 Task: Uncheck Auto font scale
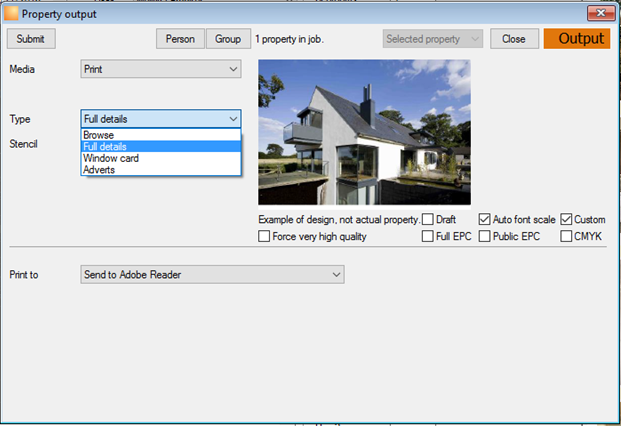pyautogui.click(x=484, y=219)
